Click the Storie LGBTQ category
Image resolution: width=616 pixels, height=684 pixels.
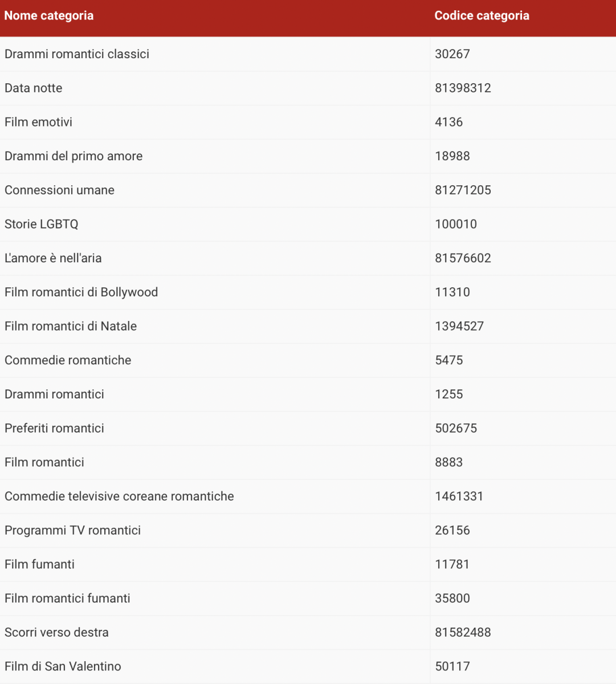[x=41, y=224]
